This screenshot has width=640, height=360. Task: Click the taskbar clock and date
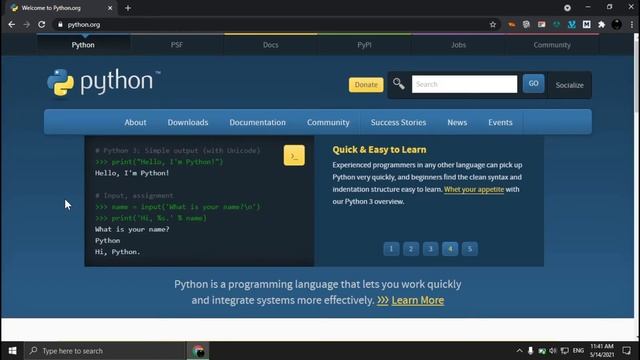click(x=602, y=351)
